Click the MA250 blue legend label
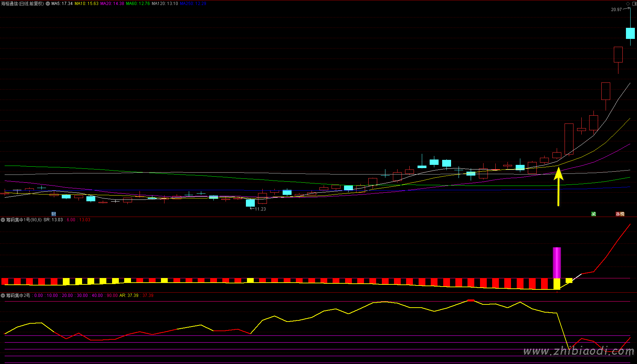This screenshot has width=637, height=364. [x=193, y=4]
